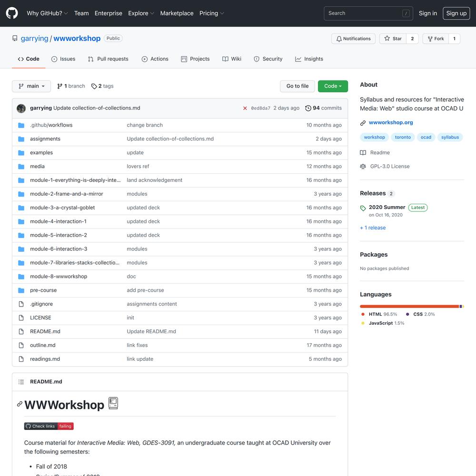Screen dimensions: 476x476
Task: Click the folder icon next to assignments
Action: [21, 139]
